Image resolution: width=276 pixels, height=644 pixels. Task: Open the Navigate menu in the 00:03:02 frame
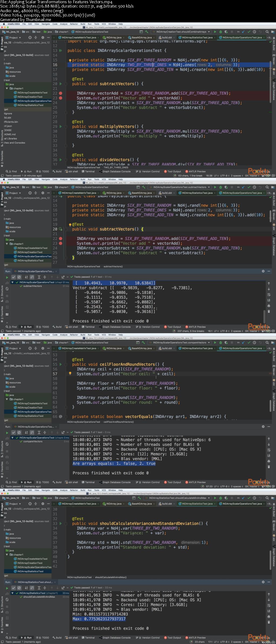[x=46, y=179]
